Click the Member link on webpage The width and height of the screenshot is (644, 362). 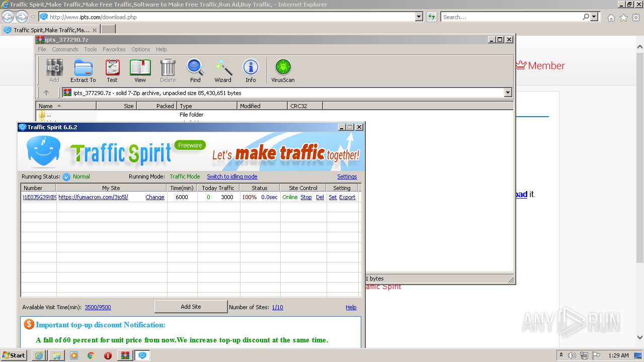pos(540,65)
